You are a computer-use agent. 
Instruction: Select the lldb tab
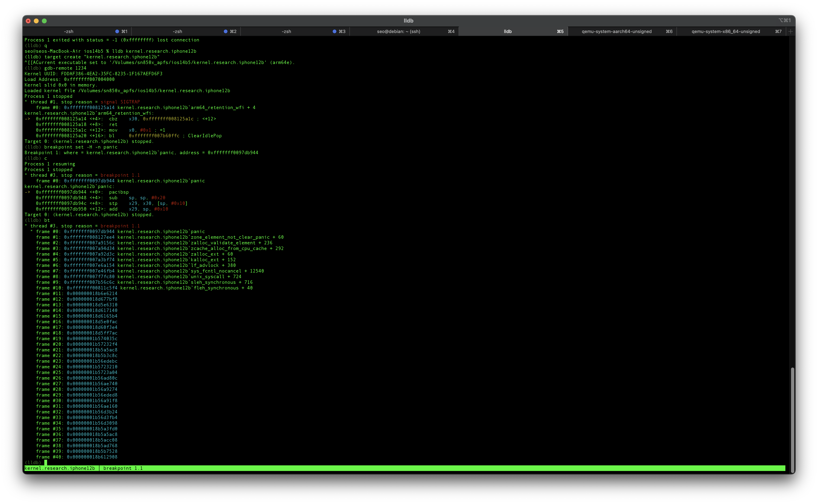(x=513, y=31)
